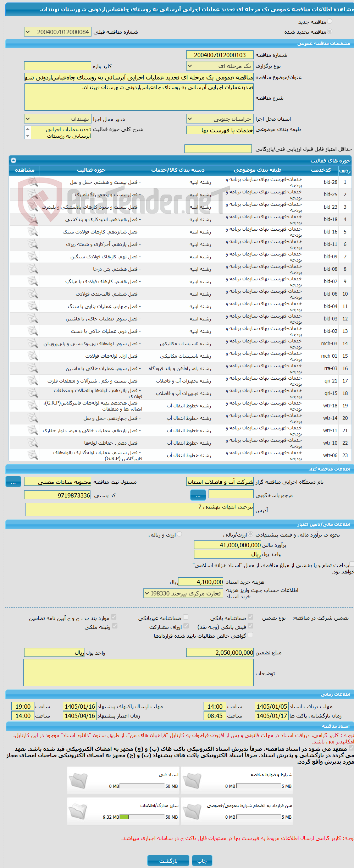Open استان محل اجرا dropdown
The height and width of the screenshot is (868, 354).
(220, 119)
